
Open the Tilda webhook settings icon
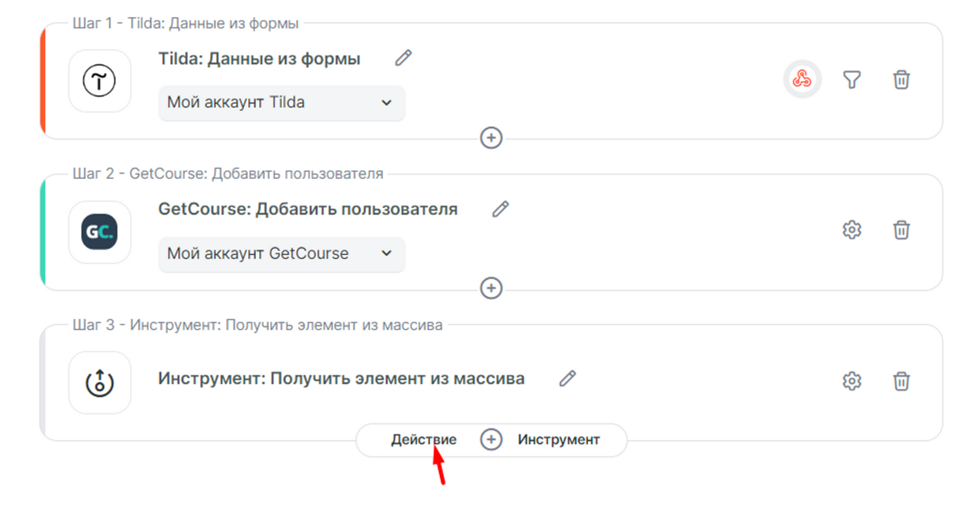802,79
